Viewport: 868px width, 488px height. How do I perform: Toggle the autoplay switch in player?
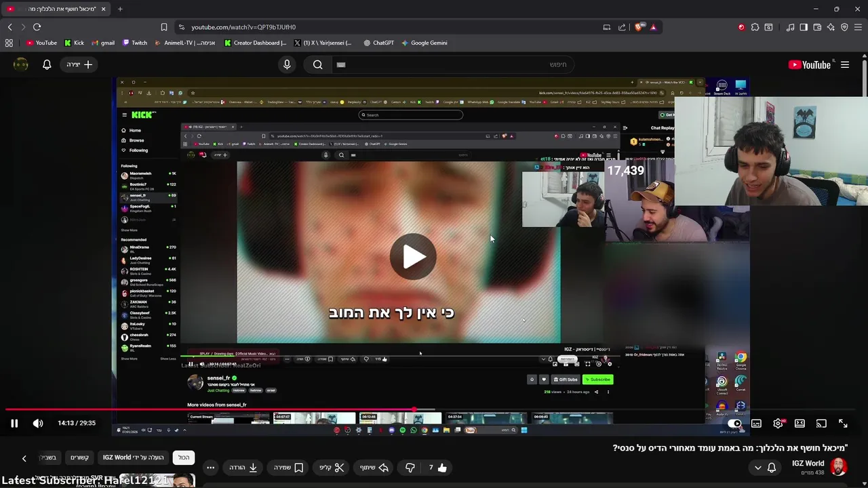tap(734, 424)
